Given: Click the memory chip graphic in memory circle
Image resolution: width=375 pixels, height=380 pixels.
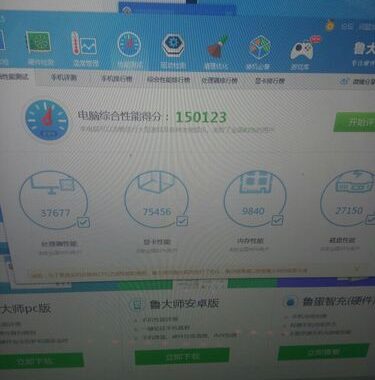Looking at the screenshot, I should 255,182.
